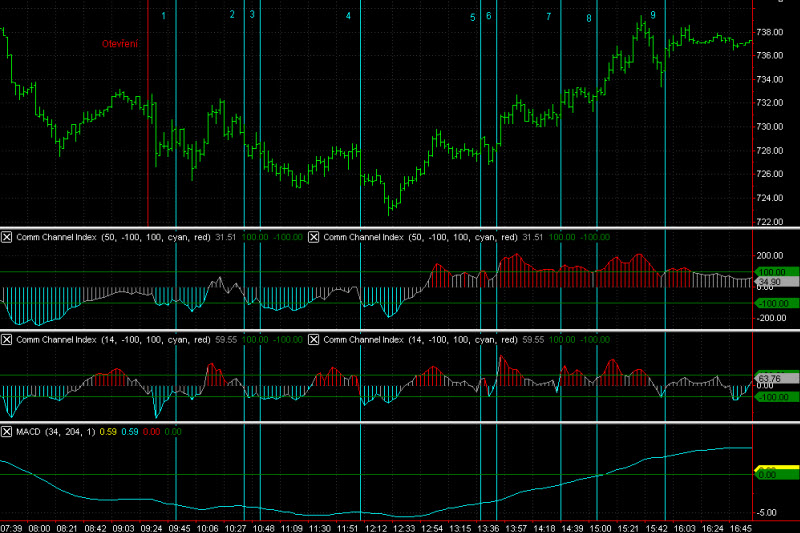Select the MACD (34, 204, 1) label
Image resolution: width=800 pixels, height=533 pixels.
(56, 432)
